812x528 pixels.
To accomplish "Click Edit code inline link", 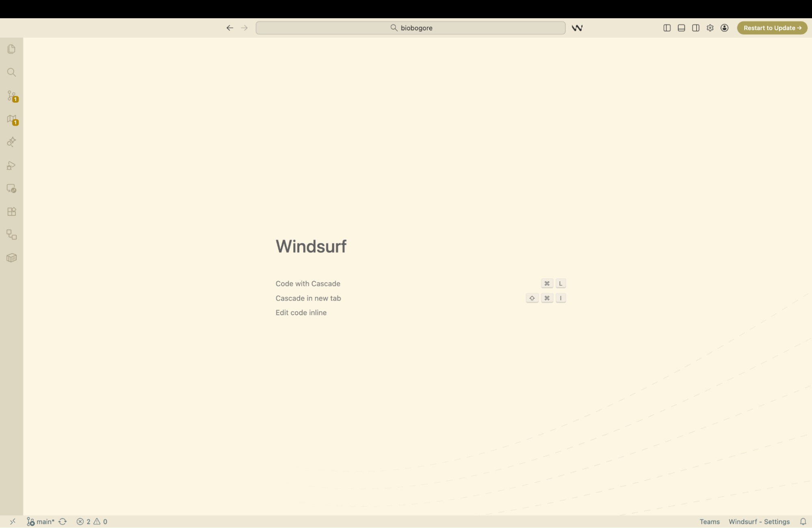I will point(301,312).
